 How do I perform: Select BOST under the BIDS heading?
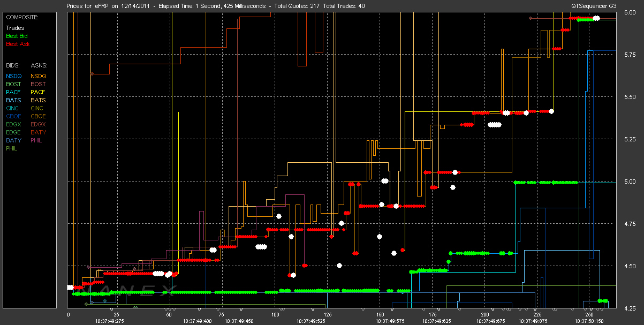(x=13, y=84)
